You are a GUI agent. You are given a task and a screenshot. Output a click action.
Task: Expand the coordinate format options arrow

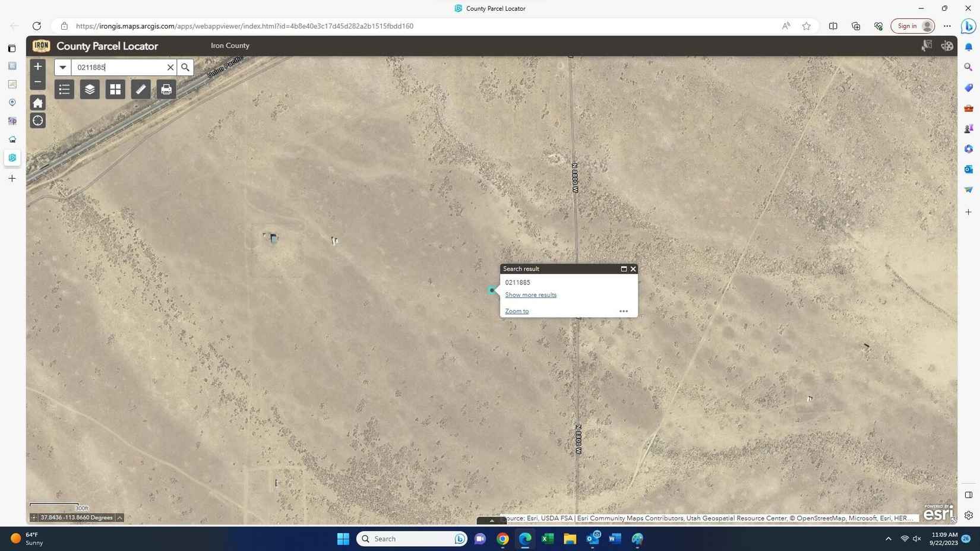[120, 518]
